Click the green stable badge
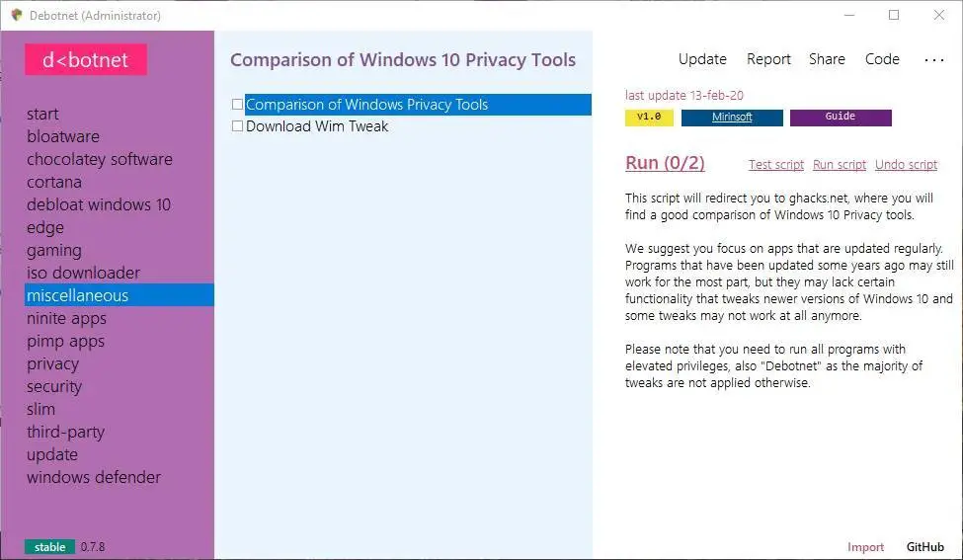Screen dimensions: 963x560 49,547
